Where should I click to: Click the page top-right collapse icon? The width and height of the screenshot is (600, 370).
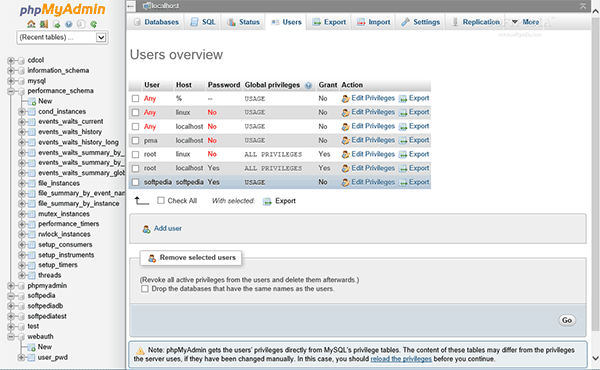[583, 6]
